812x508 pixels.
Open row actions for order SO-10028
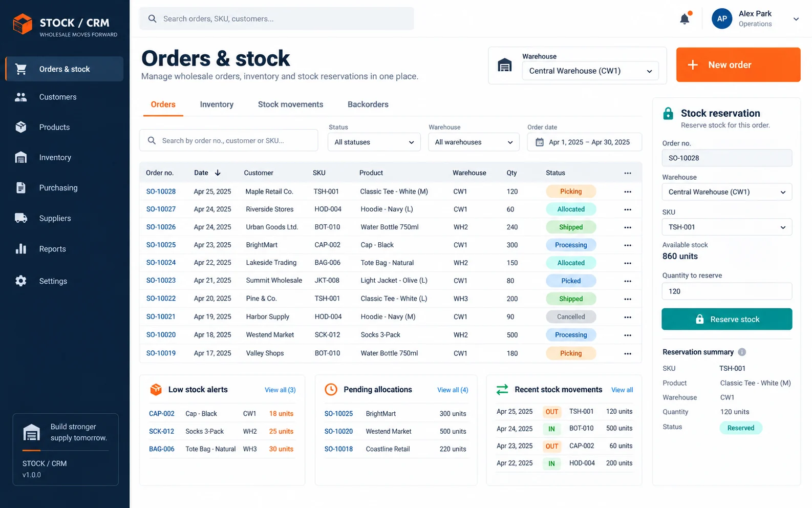pos(628,192)
